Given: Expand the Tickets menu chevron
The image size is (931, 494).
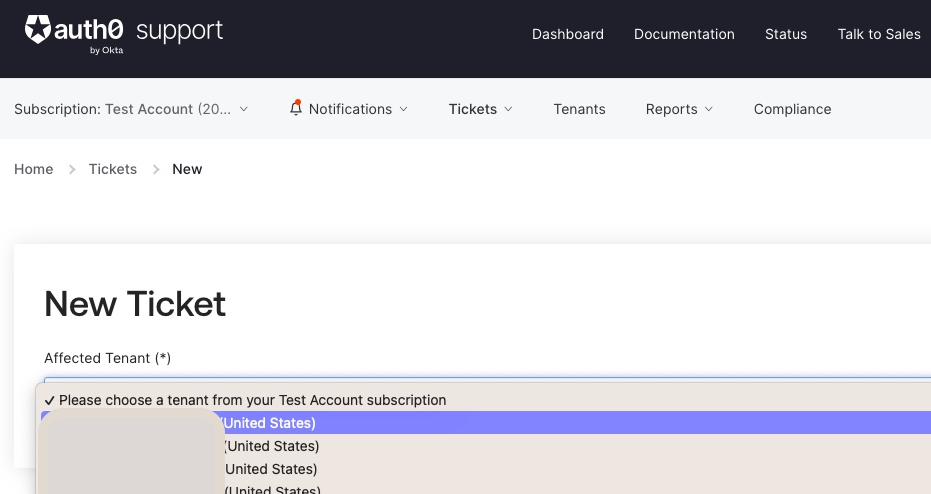Looking at the screenshot, I should [508, 109].
